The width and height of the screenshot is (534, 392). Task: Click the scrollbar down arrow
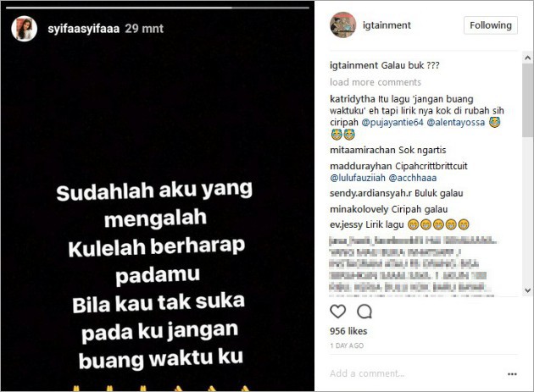(x=528, y=290)
